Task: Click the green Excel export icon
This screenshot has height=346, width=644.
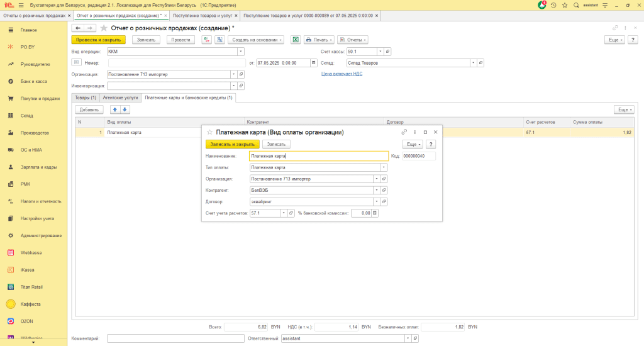Action: (x=296, y=40)
